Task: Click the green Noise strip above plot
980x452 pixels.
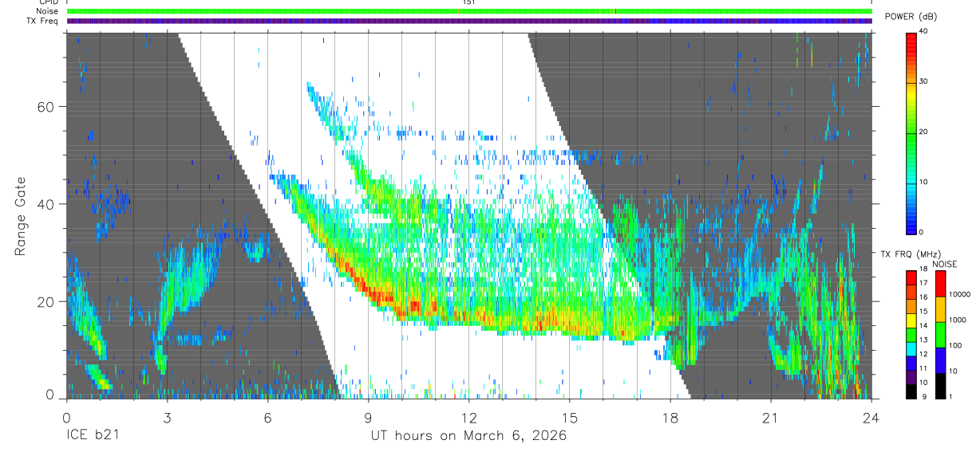Action: tap(469, 11)
